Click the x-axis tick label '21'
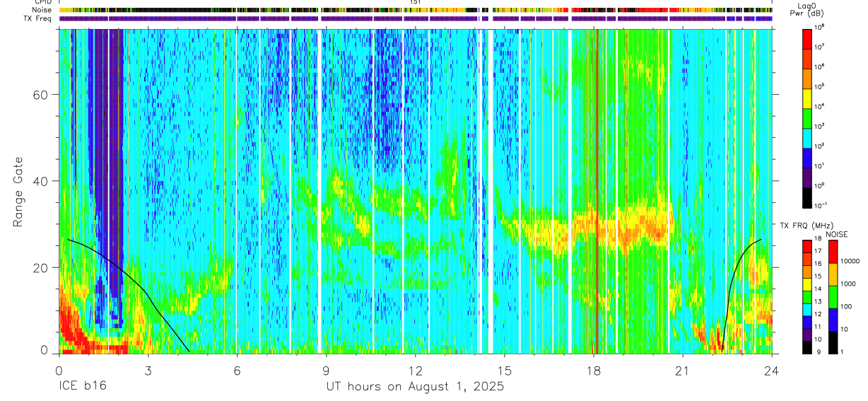Screen dimensions: 868x401 click(683, 371)
